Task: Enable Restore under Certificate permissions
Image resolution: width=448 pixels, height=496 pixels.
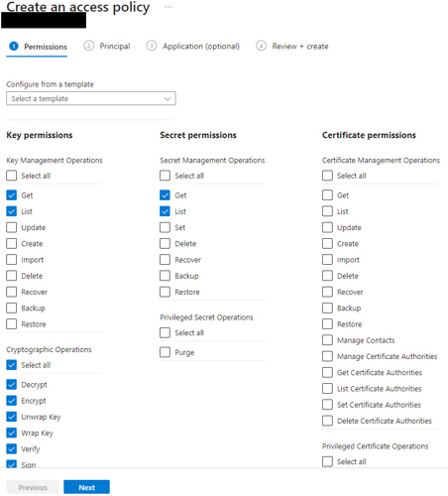Action: point(327,323)
